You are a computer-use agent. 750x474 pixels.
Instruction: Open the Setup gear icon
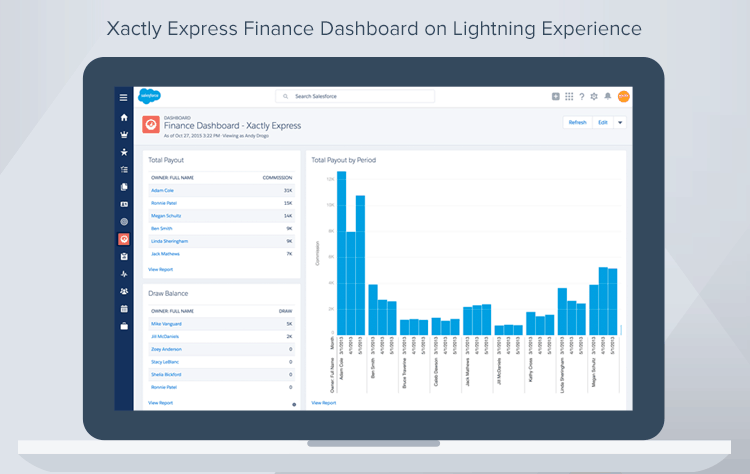point(594,97)
